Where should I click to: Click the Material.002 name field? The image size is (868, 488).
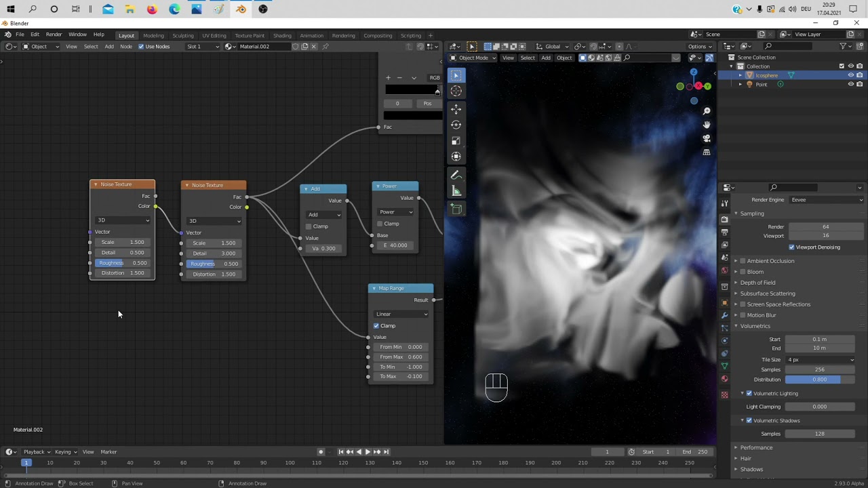click(263, 47)
